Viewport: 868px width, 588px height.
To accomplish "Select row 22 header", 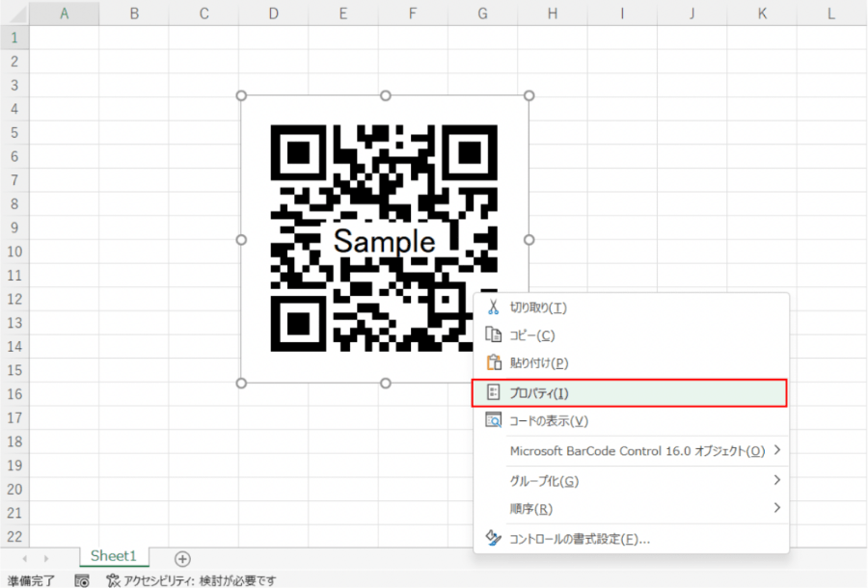I will click(x=14, y=537).
